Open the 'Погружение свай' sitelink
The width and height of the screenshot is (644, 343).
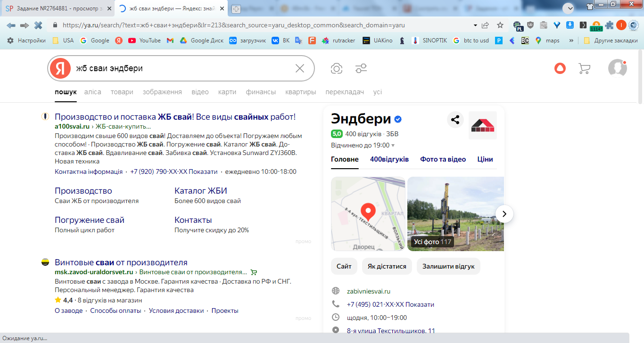pos(90,220)
